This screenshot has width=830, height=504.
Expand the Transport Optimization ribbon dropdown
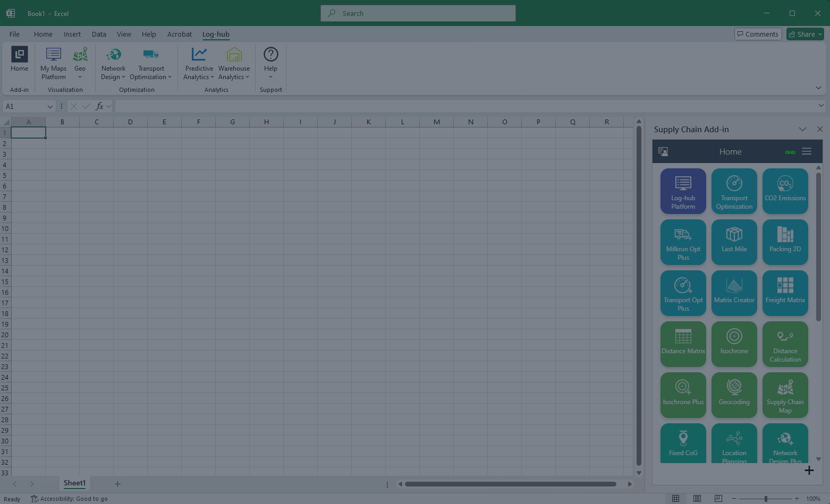(151, 64)
